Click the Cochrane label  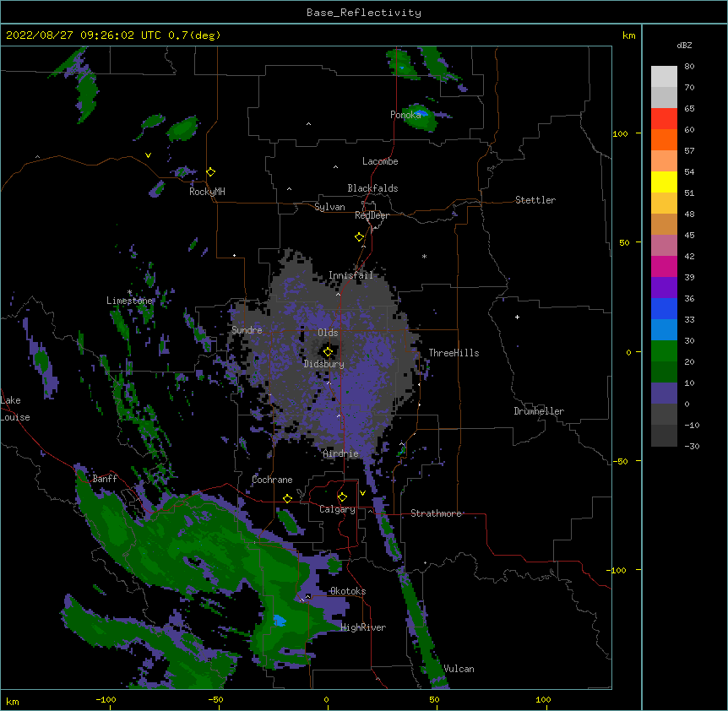272,480
